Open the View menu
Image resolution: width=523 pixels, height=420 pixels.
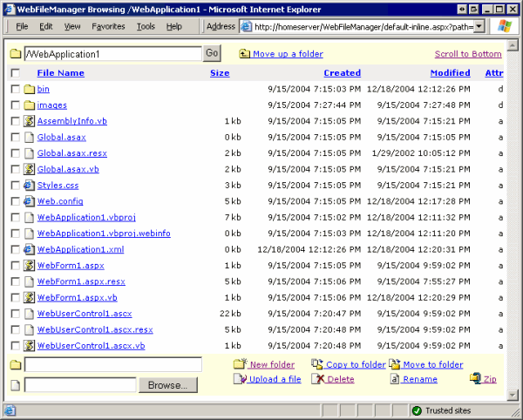tap(72, 26)
